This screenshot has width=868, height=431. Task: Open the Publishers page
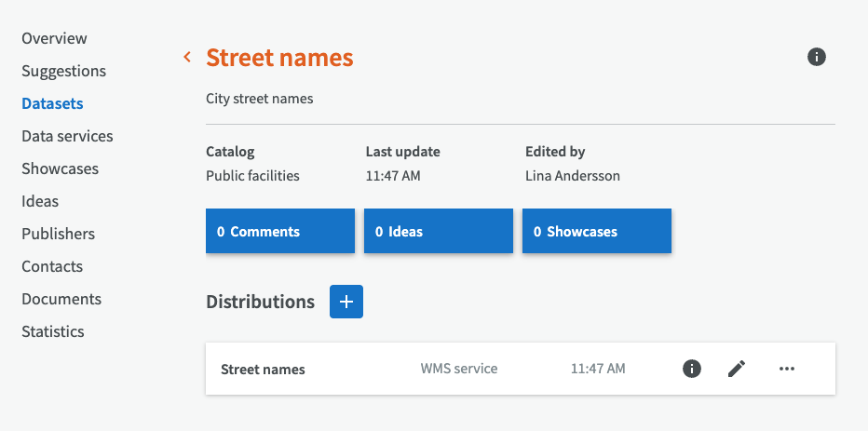point(58,234)
